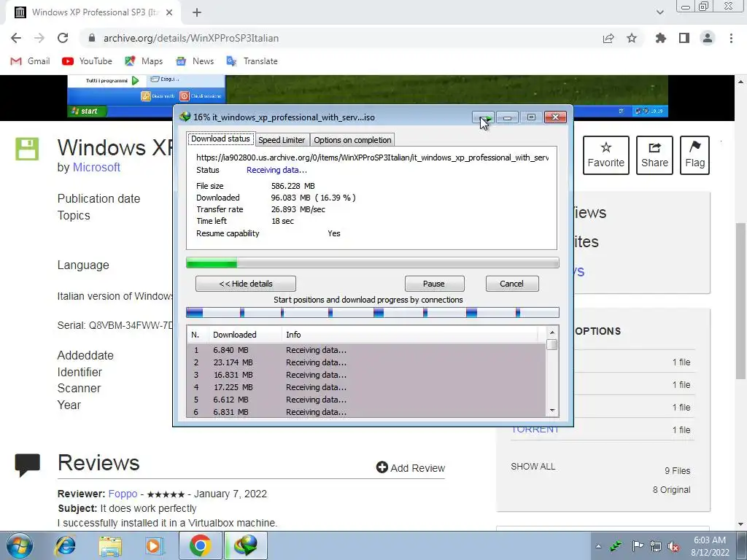Toggle the Chrome side panel icon
Image resolution: width=747 pixels, height=560 pixels.
coord(684,38)
